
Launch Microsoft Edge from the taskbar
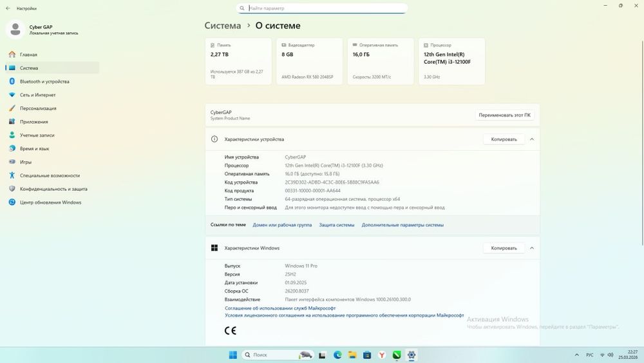click(337, 355)
